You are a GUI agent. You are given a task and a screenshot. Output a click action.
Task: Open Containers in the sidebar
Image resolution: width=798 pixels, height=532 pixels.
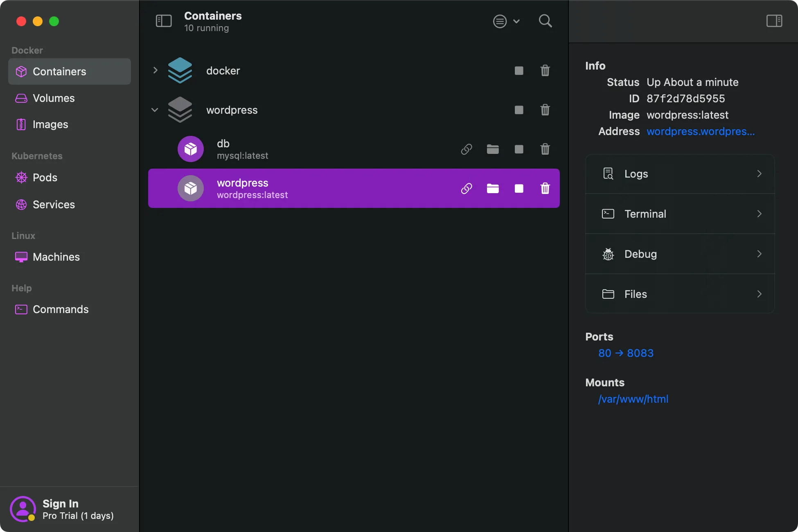pos(70,72)
